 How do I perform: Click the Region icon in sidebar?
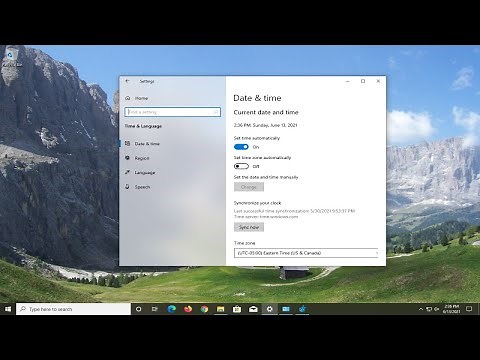click(127, 158)
